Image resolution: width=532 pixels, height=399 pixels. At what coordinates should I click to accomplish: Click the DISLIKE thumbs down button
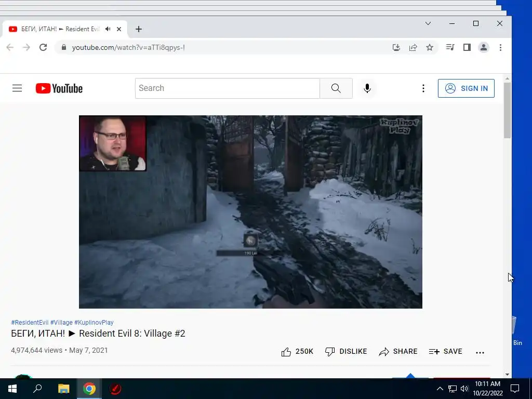coord(345,352)
